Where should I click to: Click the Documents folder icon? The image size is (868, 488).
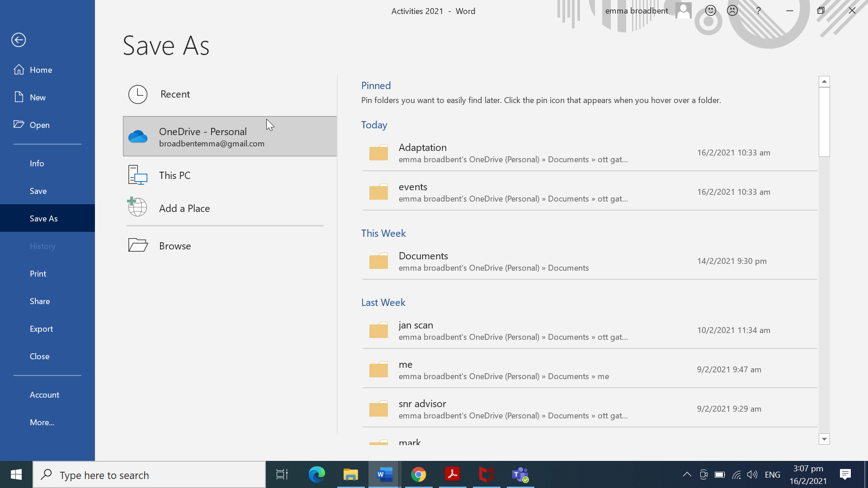point(378,261)
